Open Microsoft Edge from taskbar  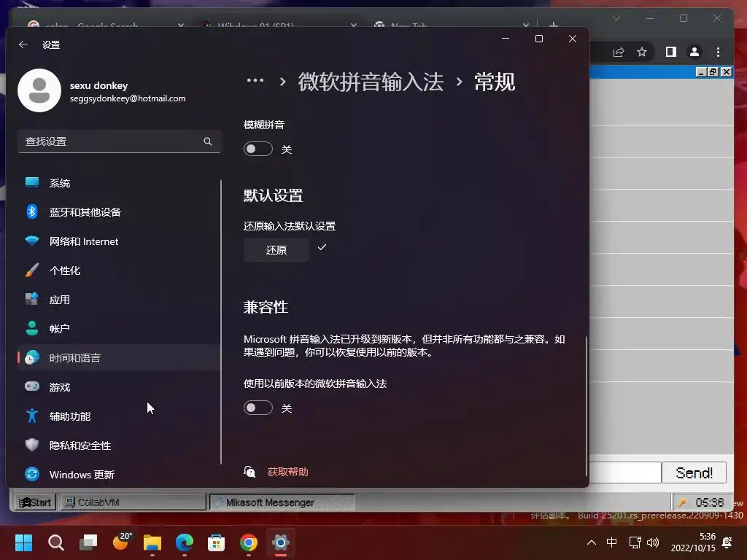pos(185,542)
